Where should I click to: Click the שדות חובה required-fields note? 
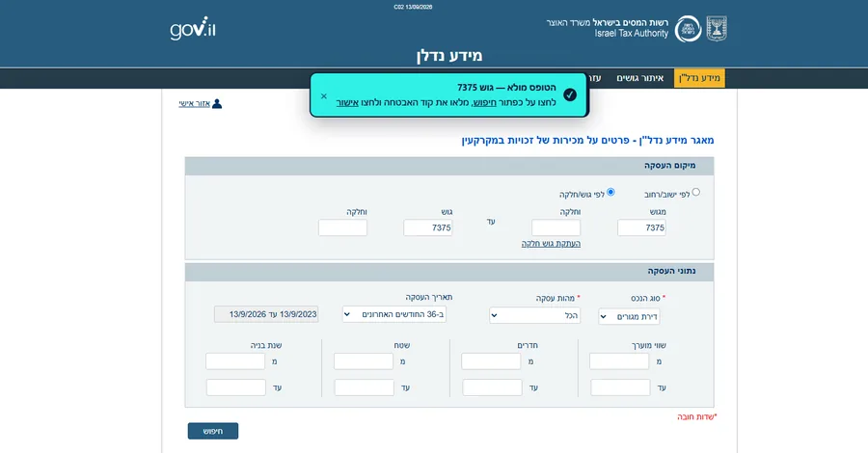point(697,416)
